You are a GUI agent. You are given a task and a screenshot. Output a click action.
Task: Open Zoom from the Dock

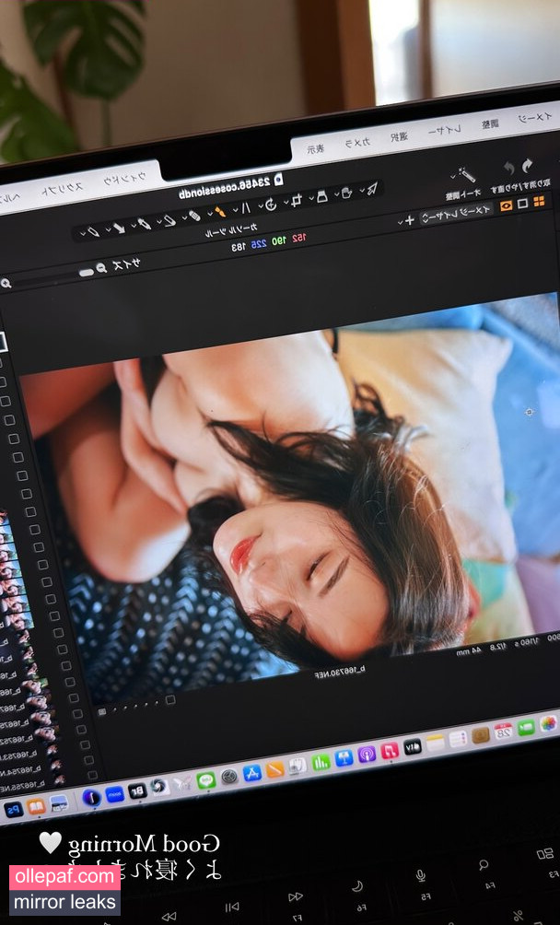point(115,794)
